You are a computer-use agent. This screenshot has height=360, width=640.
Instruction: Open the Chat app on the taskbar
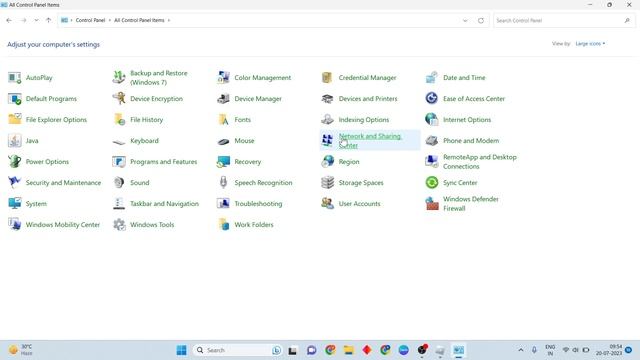tap(311, 350)
